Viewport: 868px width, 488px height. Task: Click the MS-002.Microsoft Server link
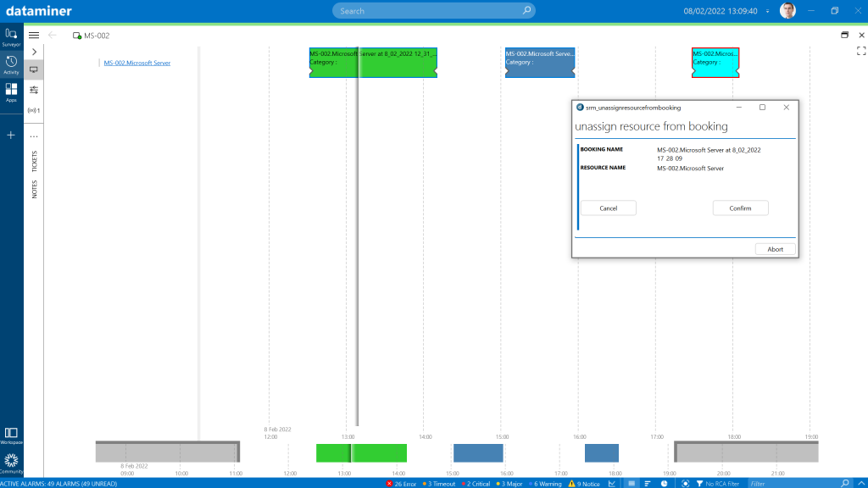click(137, 63)
